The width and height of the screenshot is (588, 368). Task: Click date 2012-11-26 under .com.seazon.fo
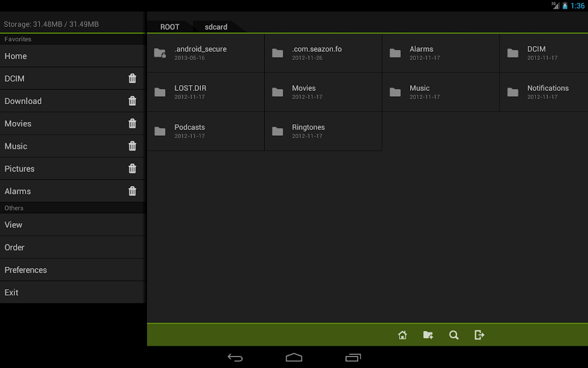(307, 58)
